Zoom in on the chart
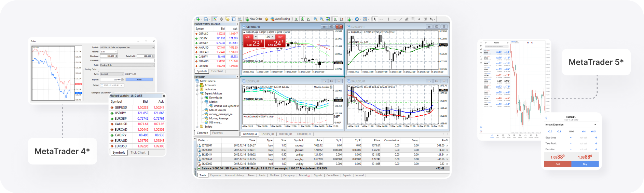 point(315,19)
